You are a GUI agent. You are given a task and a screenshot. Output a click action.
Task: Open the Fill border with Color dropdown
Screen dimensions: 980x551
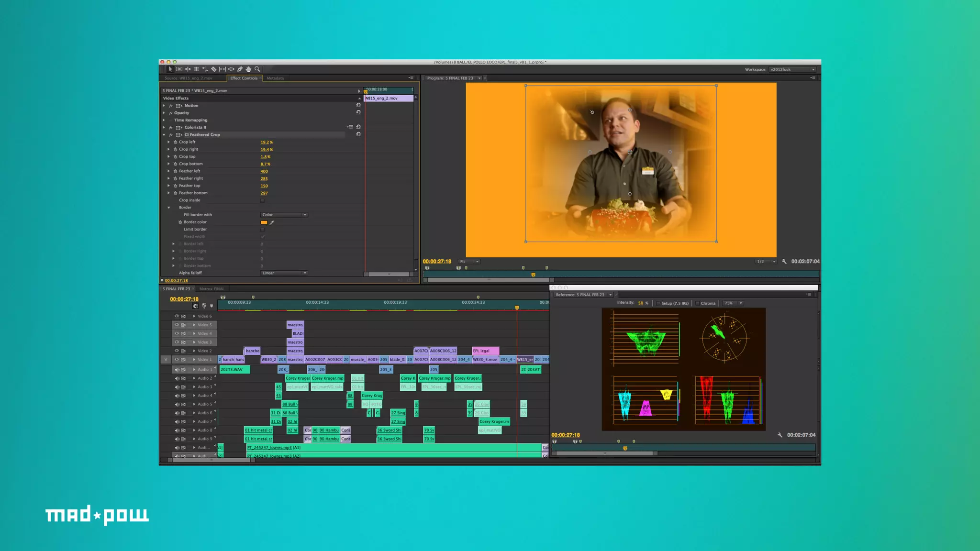click(284, 215)
